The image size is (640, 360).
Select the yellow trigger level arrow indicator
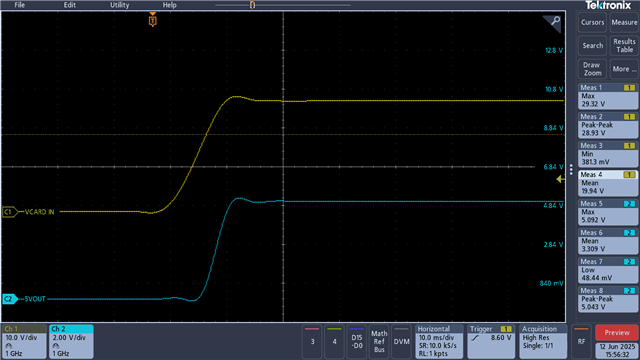pos(560,179)
